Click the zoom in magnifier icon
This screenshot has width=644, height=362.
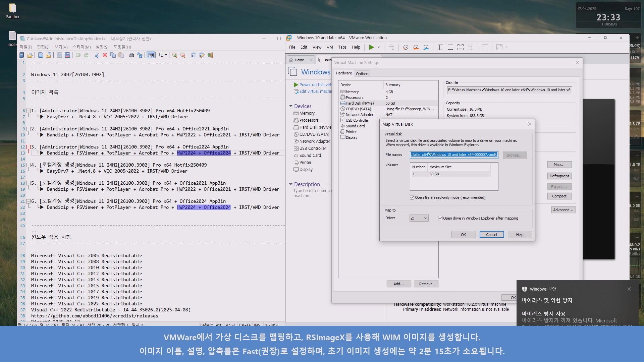pos(174,55)
